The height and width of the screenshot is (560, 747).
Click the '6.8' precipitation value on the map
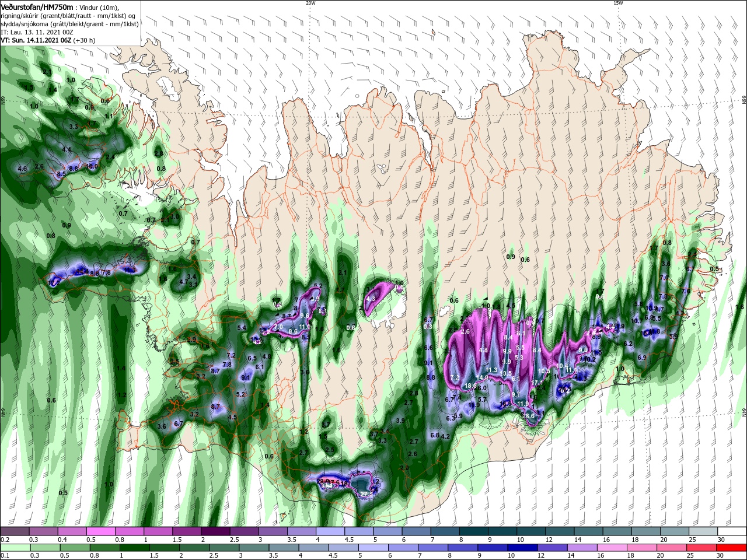pyautogui.click(x=434, y=435)
